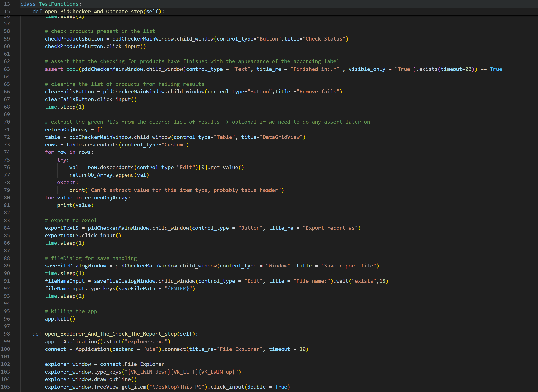
Task: Click the string "explorer.exe" on line 99
Action: (146, 341)
